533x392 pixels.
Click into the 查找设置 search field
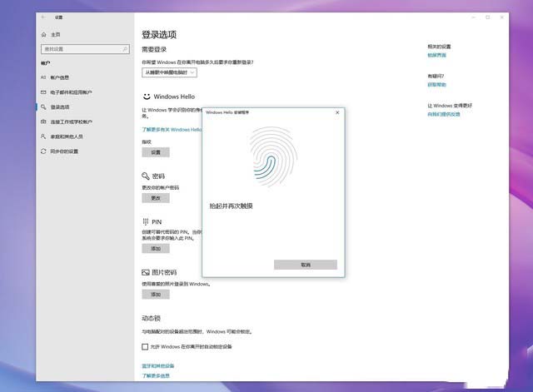(85, 49)
